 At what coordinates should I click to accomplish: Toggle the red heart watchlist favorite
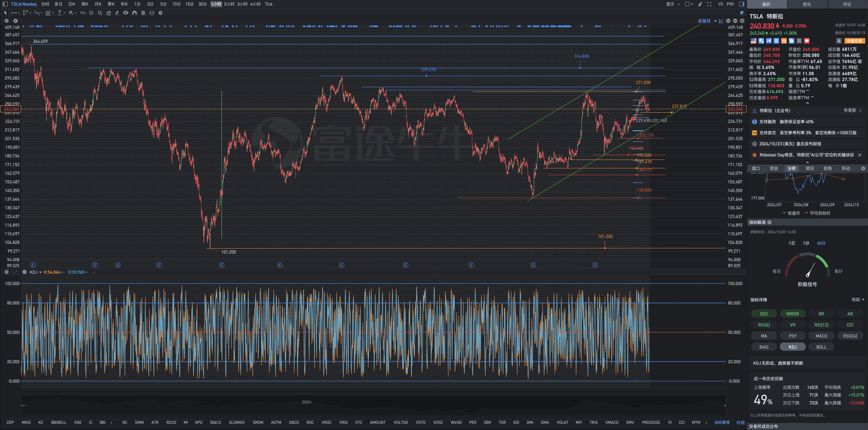pyautogui.click(x=807, y=41)
